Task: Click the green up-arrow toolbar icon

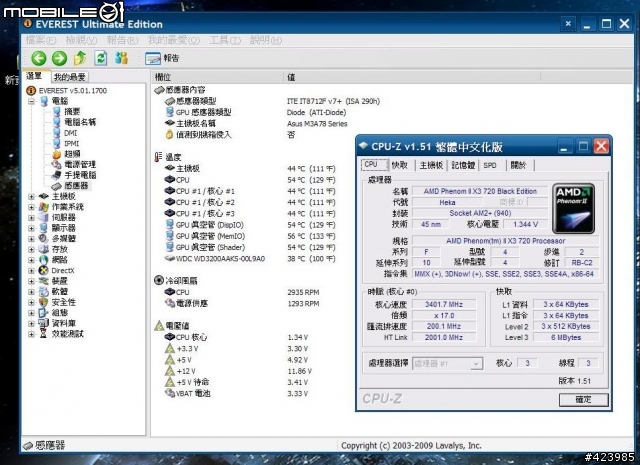Action: tap(80, 58)
